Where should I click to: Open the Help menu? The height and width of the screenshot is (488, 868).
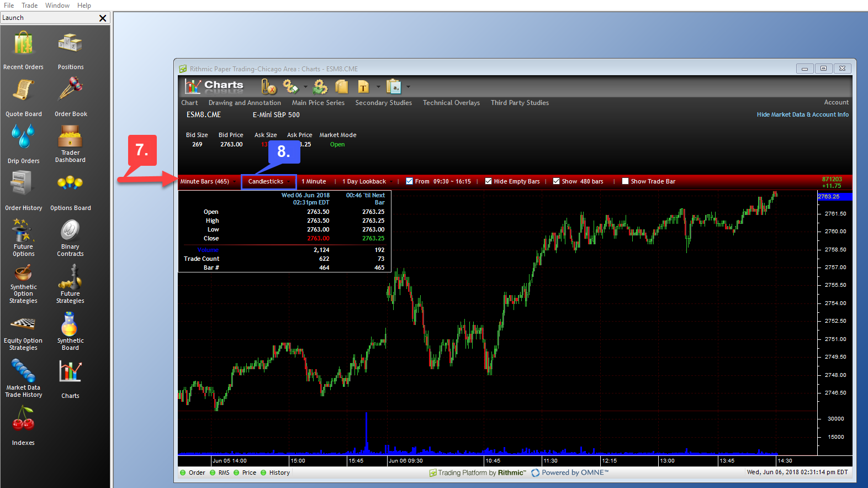84,6
